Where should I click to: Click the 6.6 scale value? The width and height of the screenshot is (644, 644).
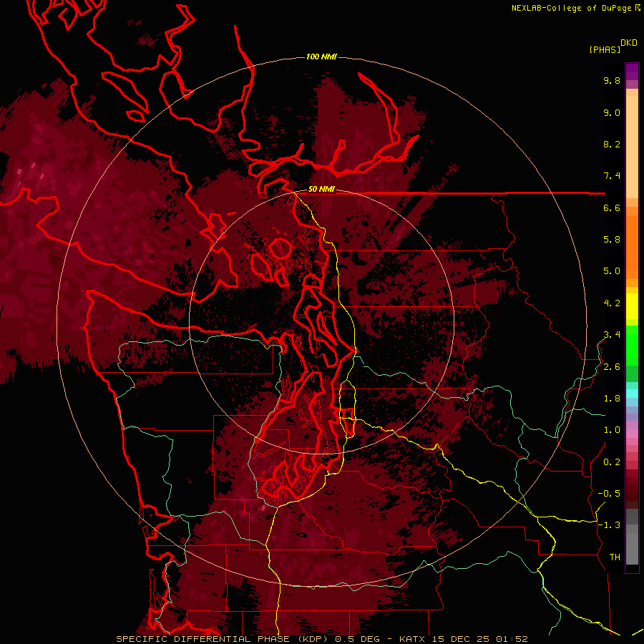(612, 208)
